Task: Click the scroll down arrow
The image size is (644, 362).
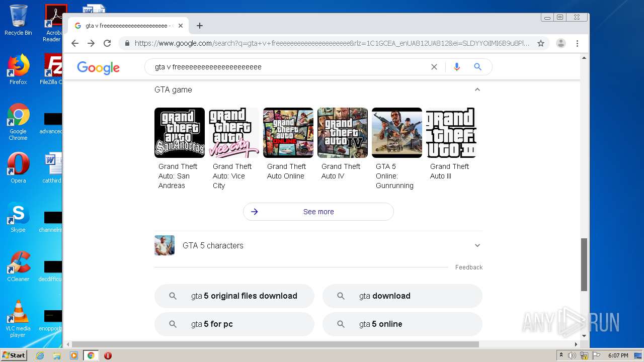Action: click(584, 336)
